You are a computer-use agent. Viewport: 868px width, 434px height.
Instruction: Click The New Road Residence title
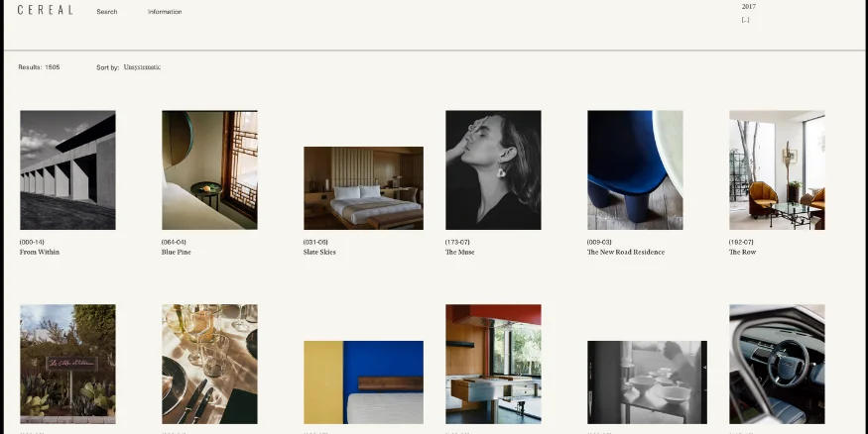[x=625, y=253]
